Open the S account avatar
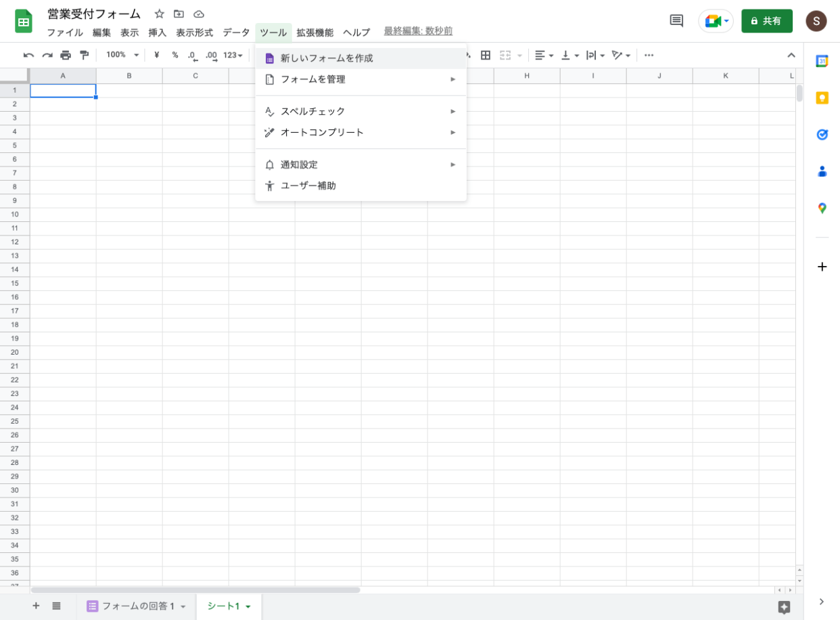 816,21
